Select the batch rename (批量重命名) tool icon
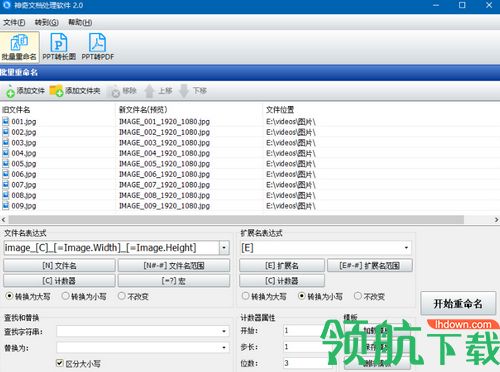 pyautogui.click(x=19, y=47)
